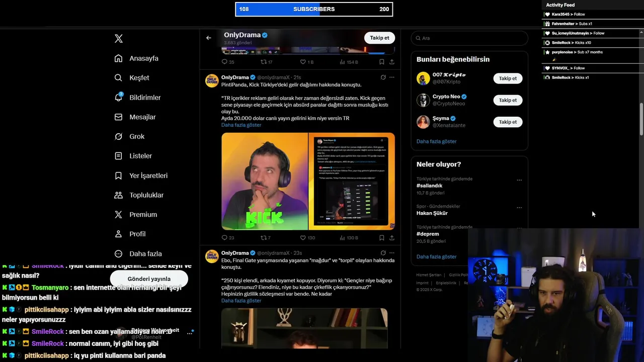The height and width of the screenshot is (362, 644).
Task: Show more trends under Neler oluyor
Action: pos(436,256)
